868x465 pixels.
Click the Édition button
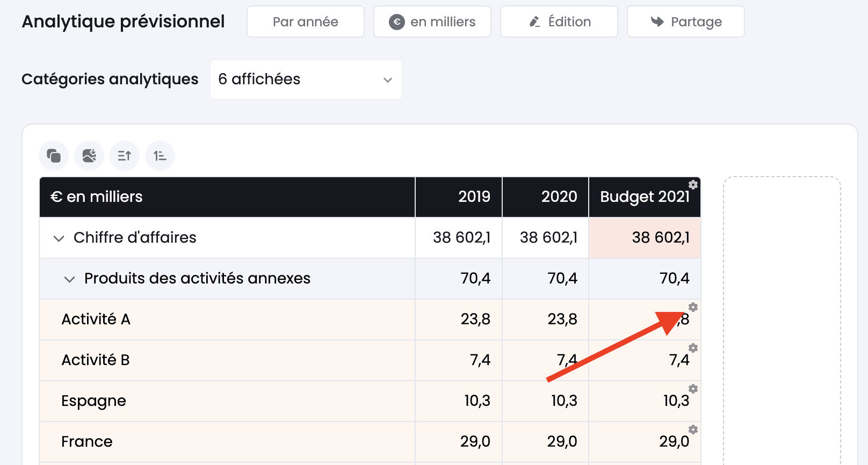(x=559, y=21)
